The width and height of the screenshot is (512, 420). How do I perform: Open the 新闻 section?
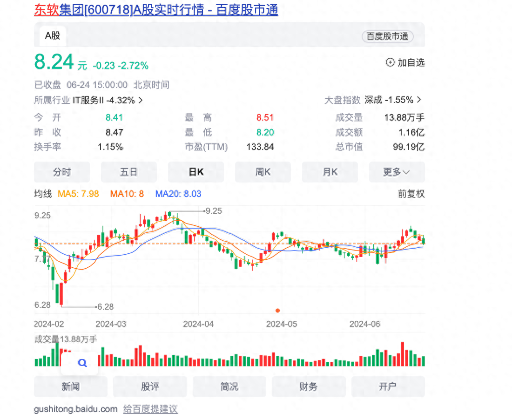tap(71, 386)
